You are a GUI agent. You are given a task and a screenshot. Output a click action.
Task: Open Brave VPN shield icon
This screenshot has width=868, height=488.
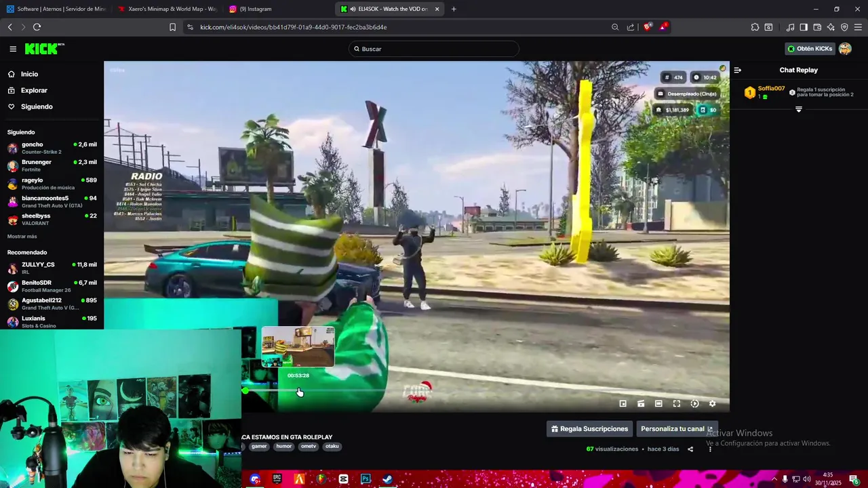click(844, 27)
